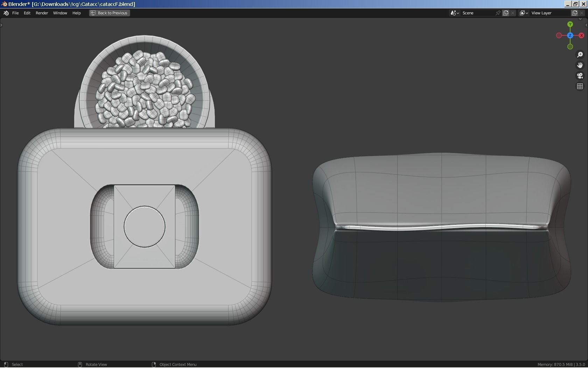Expand the hidden header with the down chevron
This screenshot has height=368, width=588.
pos(580,19)
